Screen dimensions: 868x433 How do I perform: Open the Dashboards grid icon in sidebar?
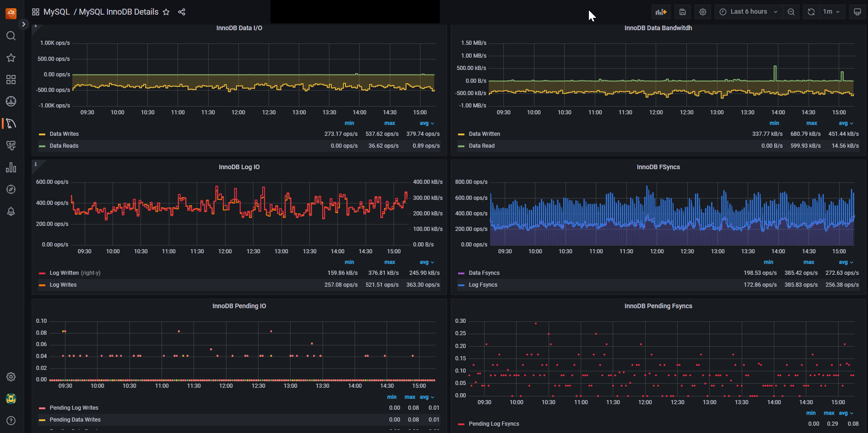(x=11, y=80)
